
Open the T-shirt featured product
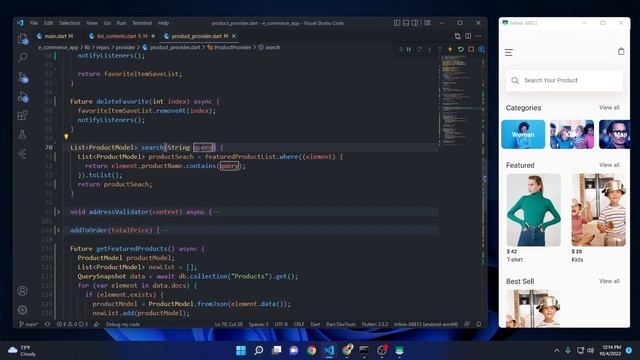point(533,218)
